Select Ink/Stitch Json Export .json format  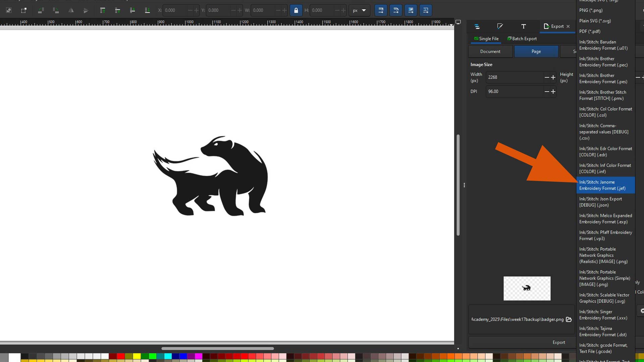605,202
